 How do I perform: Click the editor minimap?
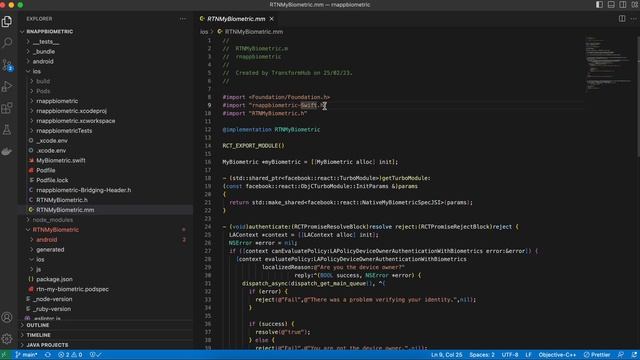(x=608, y=63)
